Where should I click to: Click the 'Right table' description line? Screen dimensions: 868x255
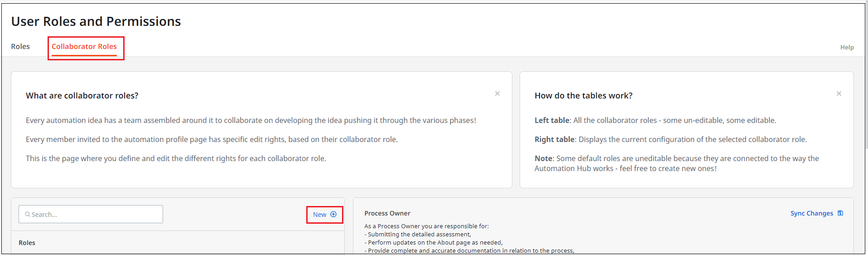coord(670,139)
